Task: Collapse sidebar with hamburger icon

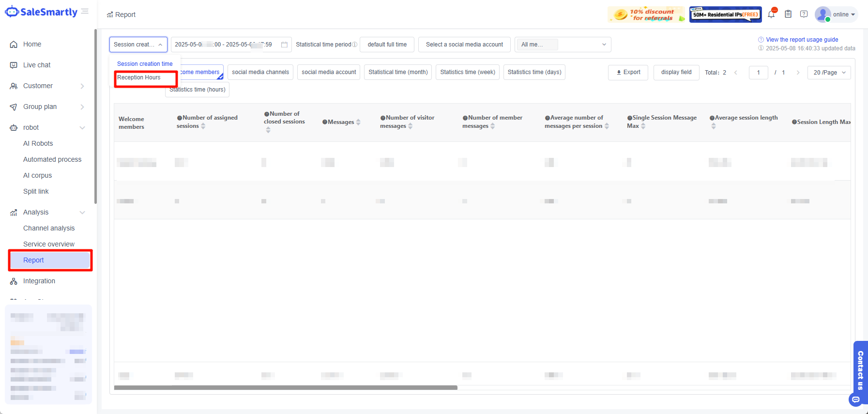Action: click(85, 12)
